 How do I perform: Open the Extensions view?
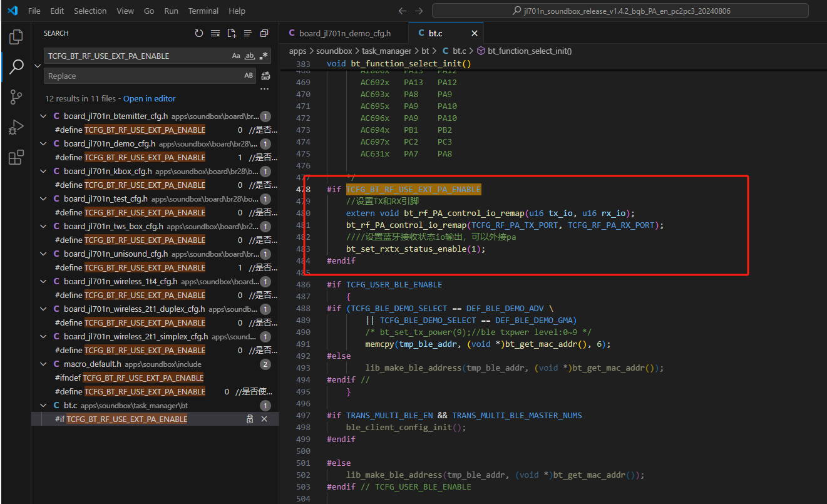coord(16,157)
